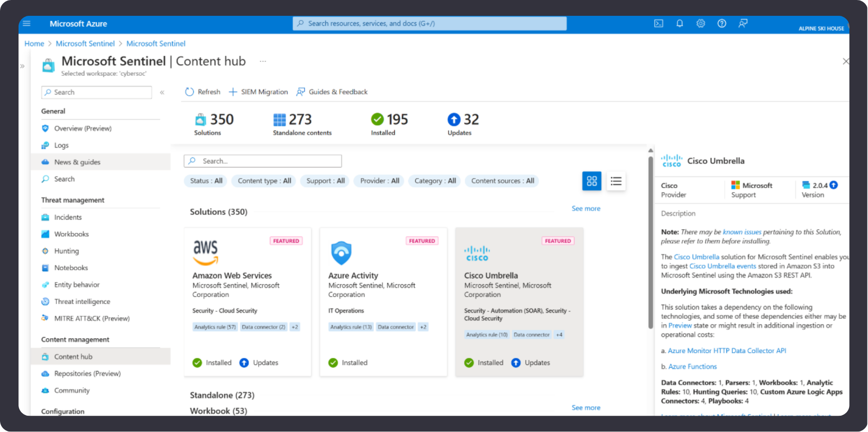
Task: Switch to list view layout
Action: pos(616,181)
